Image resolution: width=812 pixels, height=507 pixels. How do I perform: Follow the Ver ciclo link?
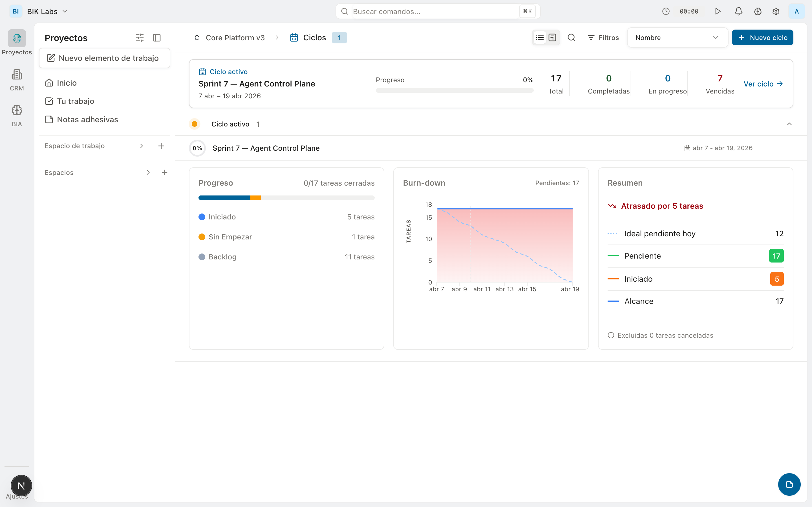point(763,84)
